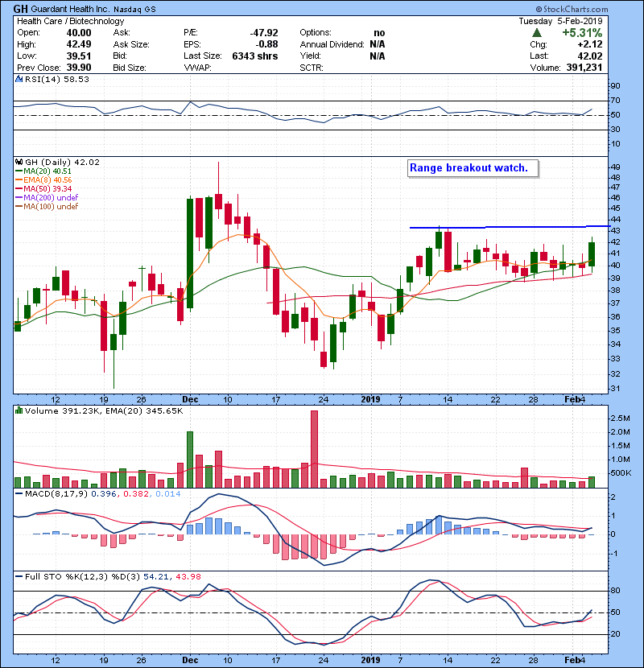Click the MACD histogram value 0.014
Image resolution: width=644 pixels, height=668 pixels.
pos(168,494)
